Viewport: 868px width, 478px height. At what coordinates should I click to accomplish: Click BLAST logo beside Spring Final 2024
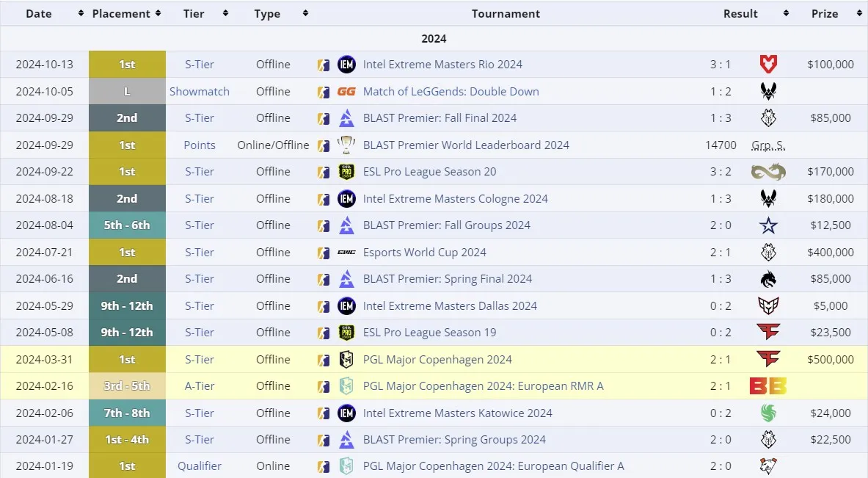click(346, 278)
